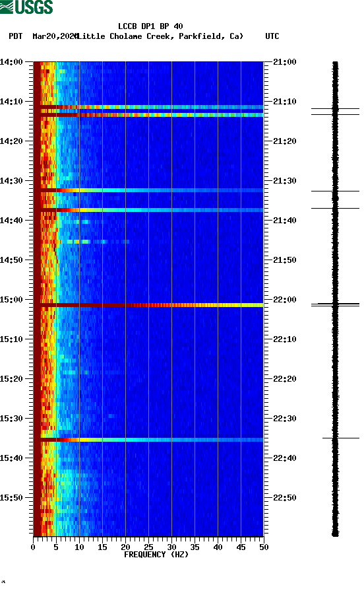This screenshot has height=589, width=364.
Task: Click the 15:10 PDT time label
Action: click(11, 339)
